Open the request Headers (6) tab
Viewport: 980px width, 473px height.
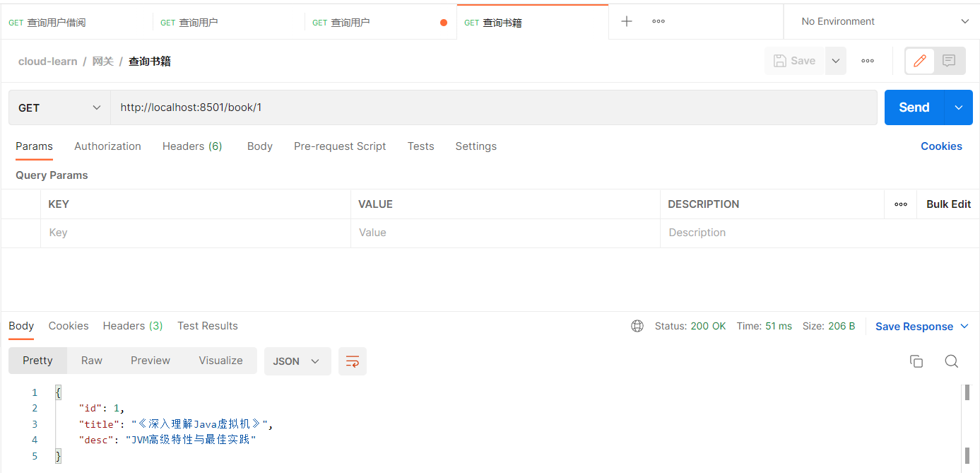pyautogui.click(x=192, y=146)
